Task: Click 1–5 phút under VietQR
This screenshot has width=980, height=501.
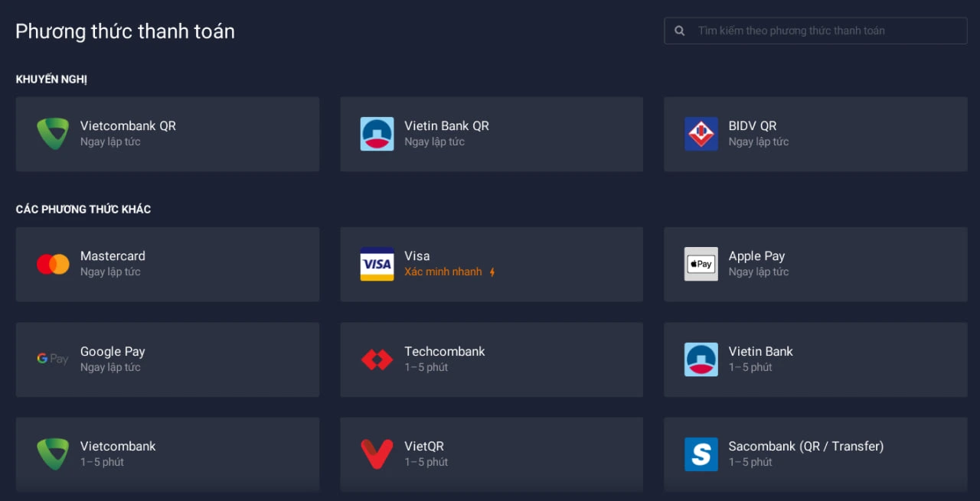Action: pos(426,462)
